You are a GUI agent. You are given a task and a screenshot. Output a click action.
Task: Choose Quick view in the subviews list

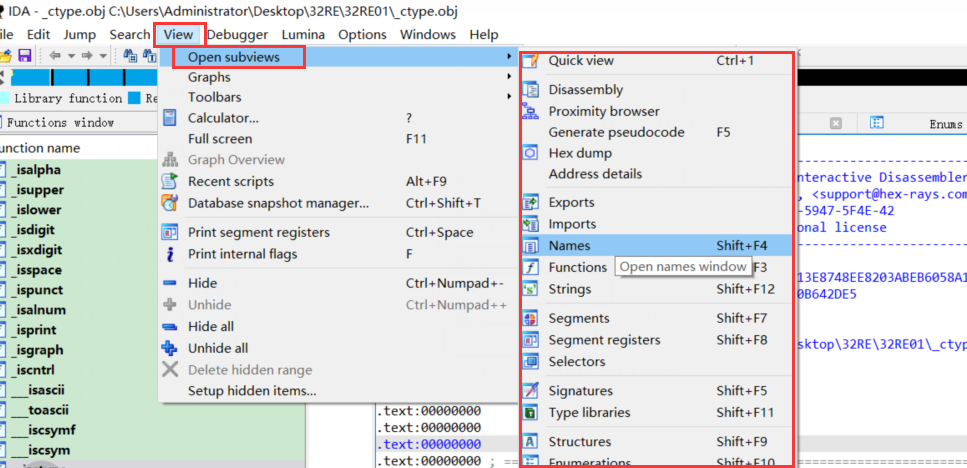[x=581, y=61]
